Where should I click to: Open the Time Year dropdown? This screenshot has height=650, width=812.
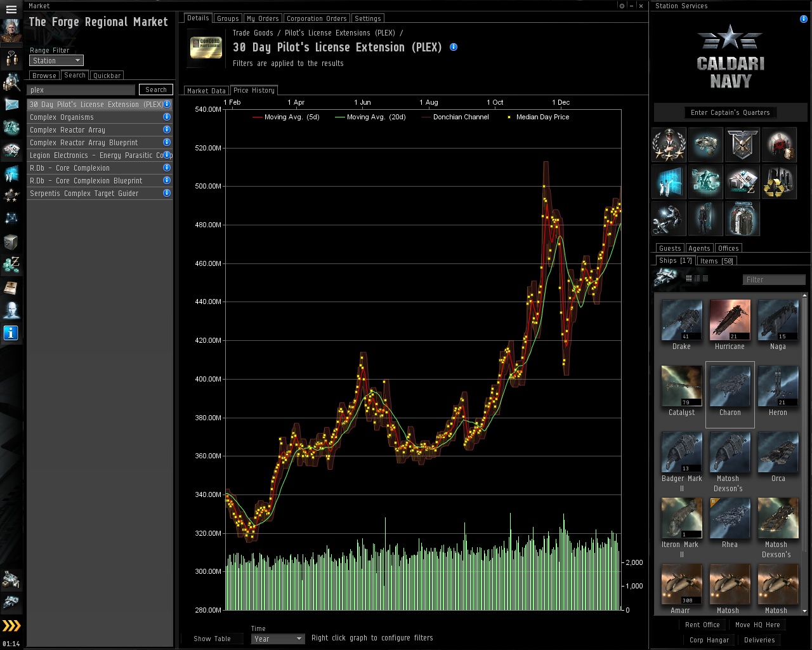(278, 639)
